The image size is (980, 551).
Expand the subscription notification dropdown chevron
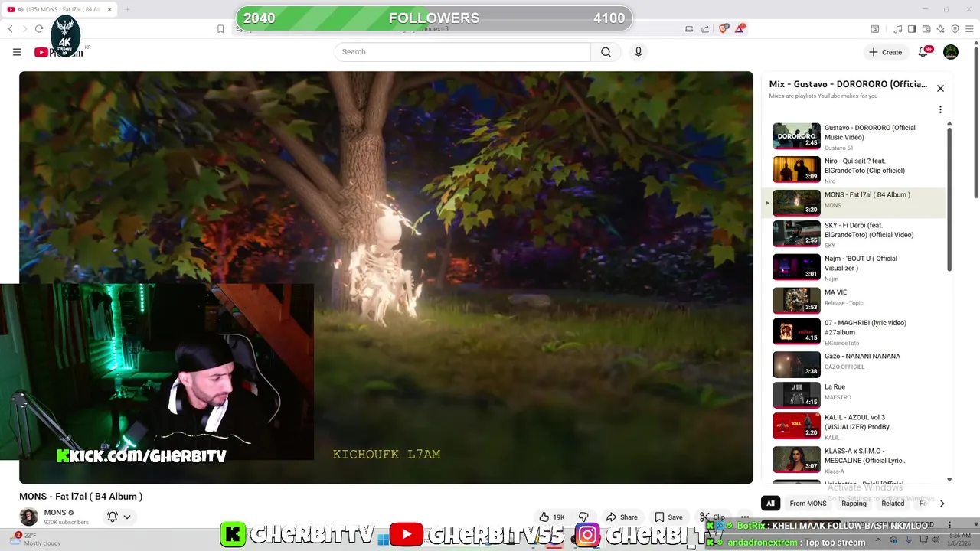pos(127,517)
